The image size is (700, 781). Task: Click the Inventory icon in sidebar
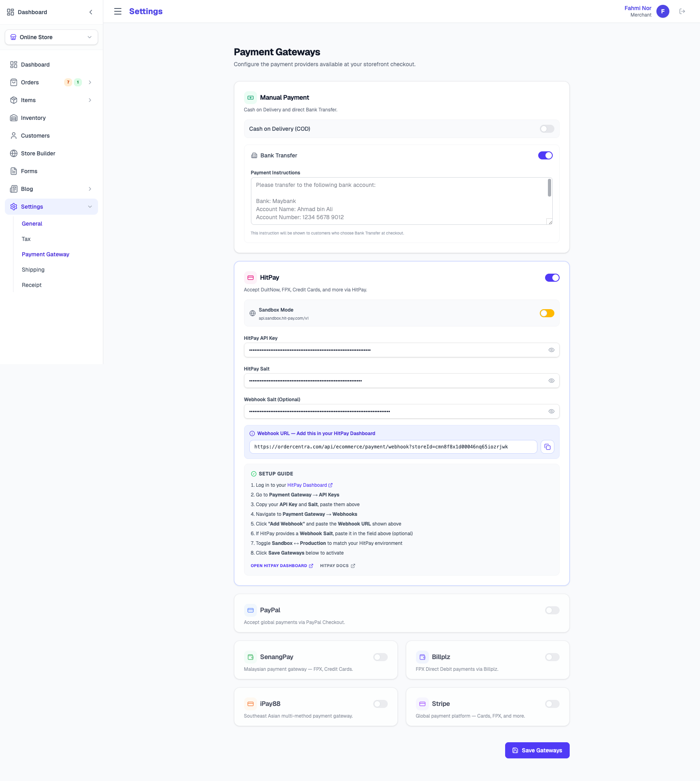14,118
